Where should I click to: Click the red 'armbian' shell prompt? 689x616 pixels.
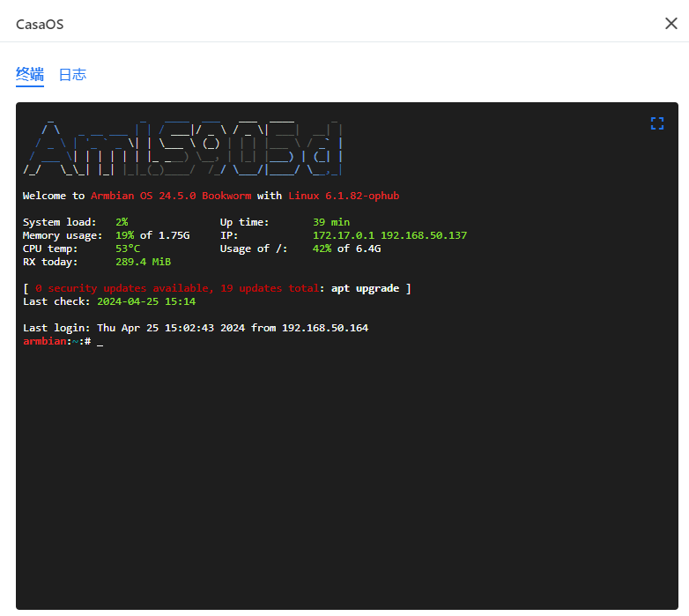coord(44,341)
